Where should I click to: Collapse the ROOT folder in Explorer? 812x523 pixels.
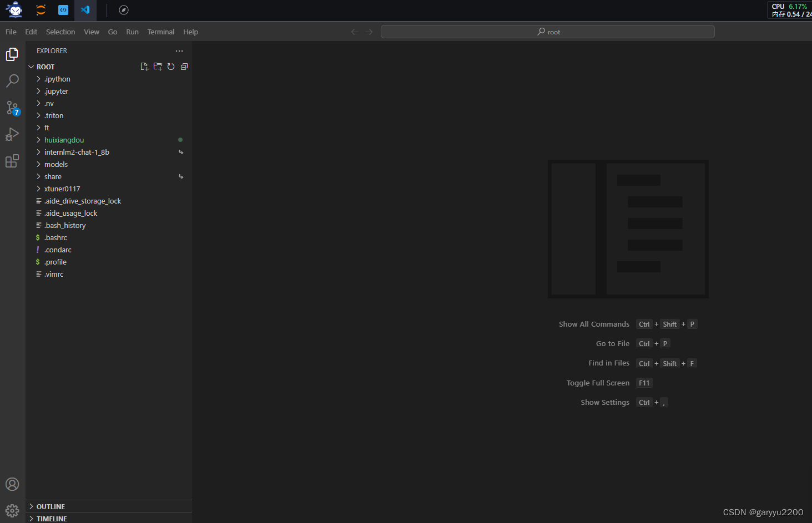point(32,67)
